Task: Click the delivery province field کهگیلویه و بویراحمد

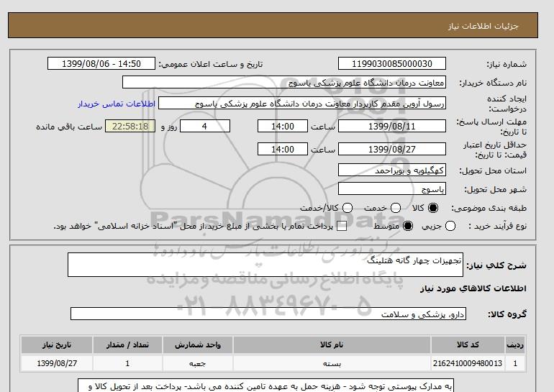Action: 392,170
